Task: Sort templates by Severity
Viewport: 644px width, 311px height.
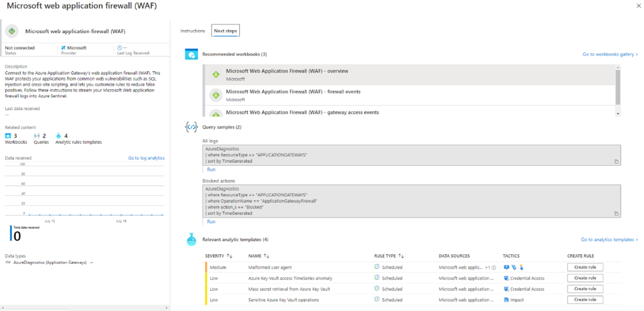Action: (218, 256)
